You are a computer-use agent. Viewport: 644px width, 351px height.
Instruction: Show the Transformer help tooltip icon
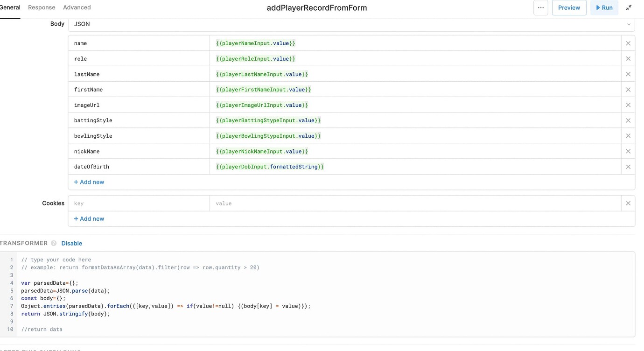pos(54,243)
